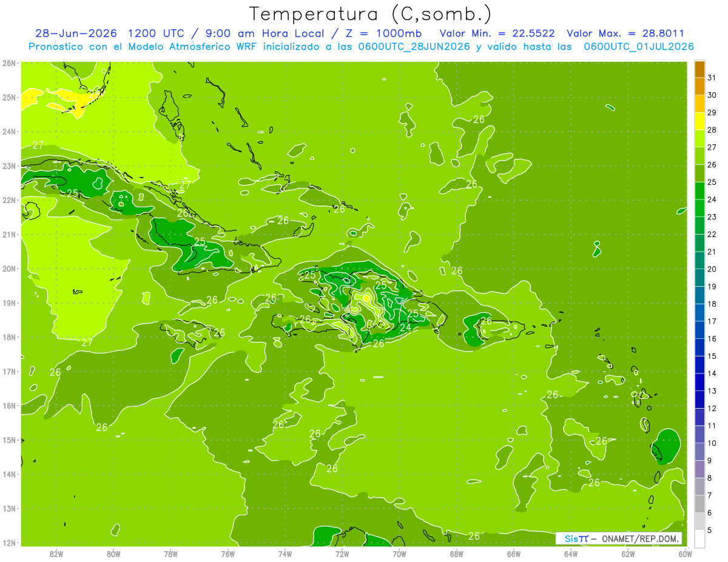The height and width of the screenshot is (562, 728).
Task: Select the blue legend swatch between 15 and 16
Action: tap(699, 347)
